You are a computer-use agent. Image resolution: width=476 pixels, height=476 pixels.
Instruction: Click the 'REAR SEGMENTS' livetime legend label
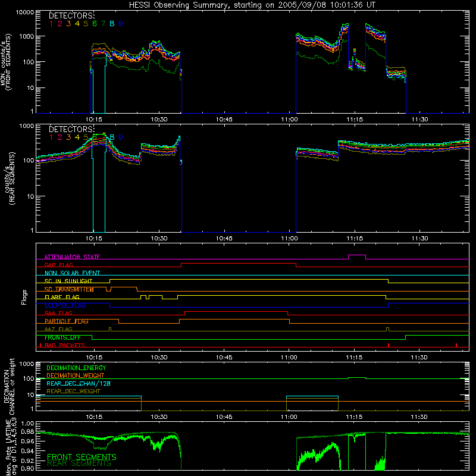point(79,464)
